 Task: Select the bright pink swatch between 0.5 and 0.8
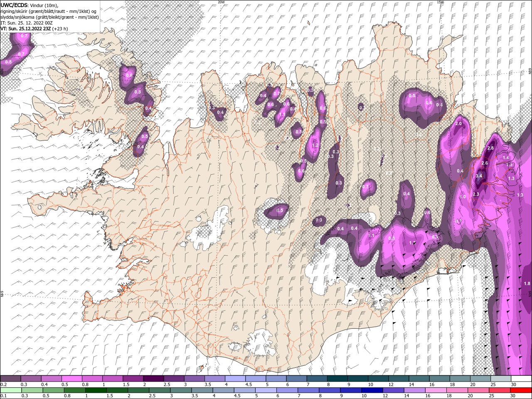click(x=71, y=379)
